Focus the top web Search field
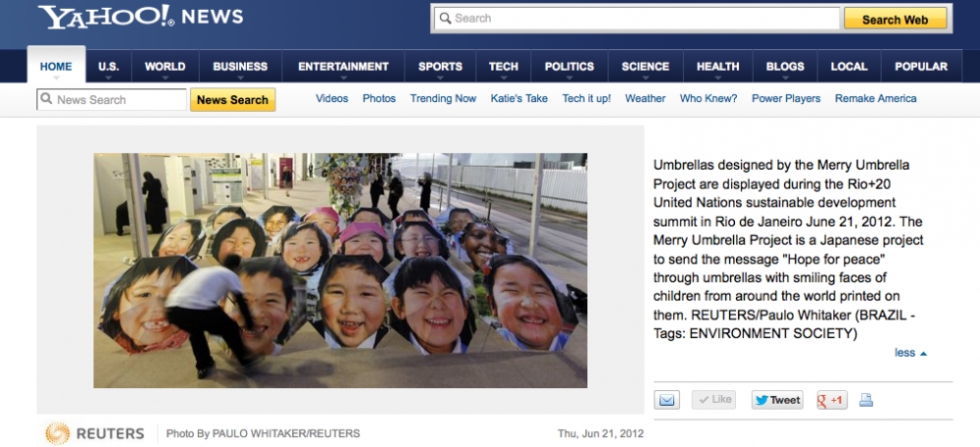The width and height of the screenshot is (980, 447). [636, 18]
